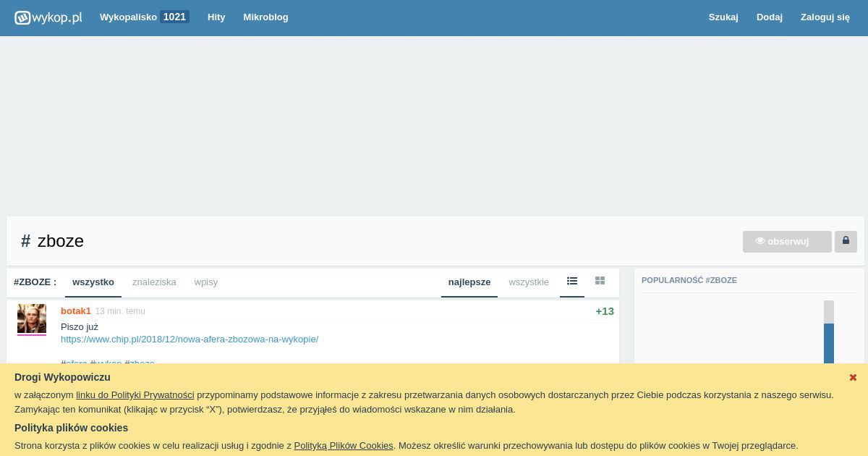
Task: Go to Mikroblog section
Action: tap(265, 17)
